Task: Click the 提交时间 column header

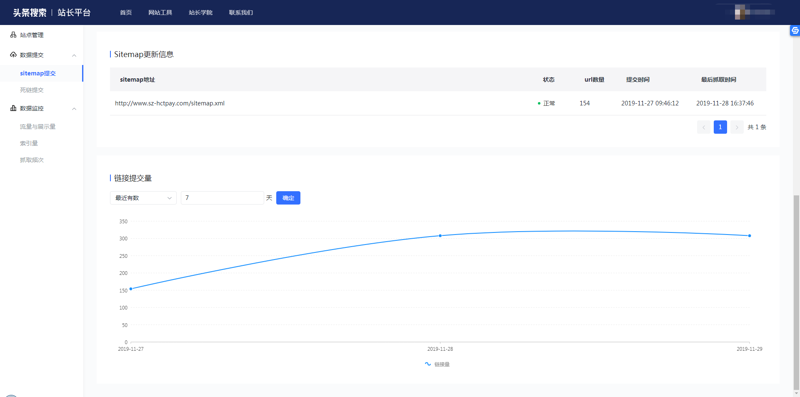Action: pos(638,80)
